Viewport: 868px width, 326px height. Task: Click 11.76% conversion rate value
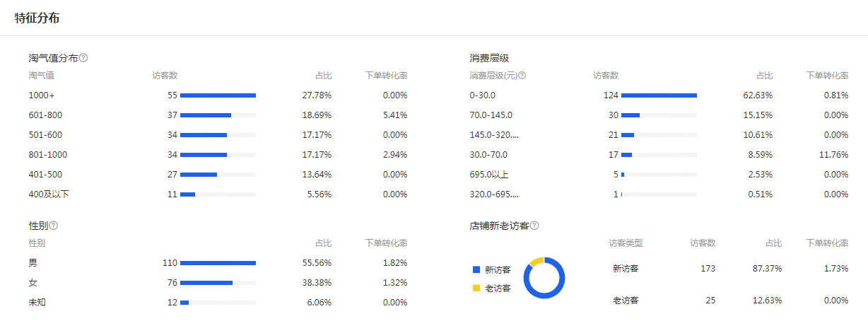833,154
